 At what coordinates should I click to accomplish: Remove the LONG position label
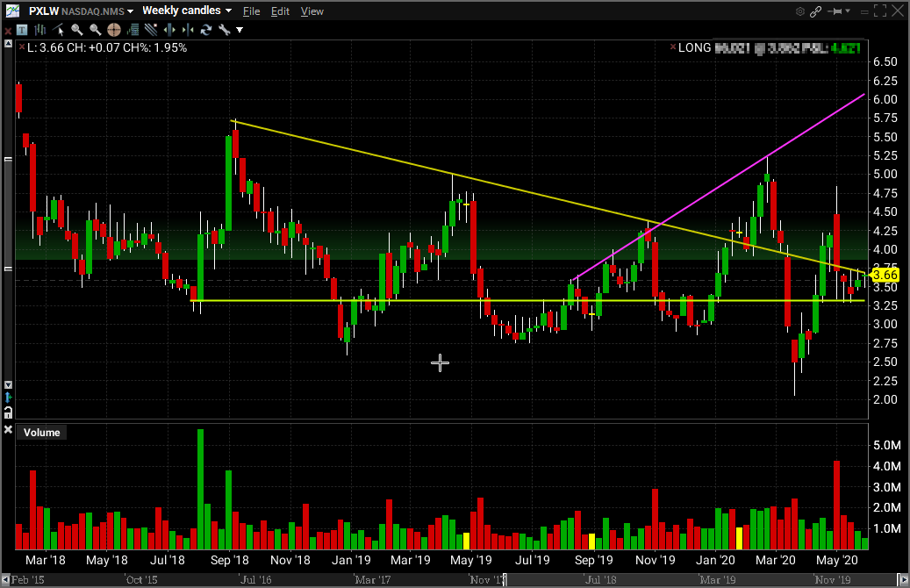pos(673,47)
